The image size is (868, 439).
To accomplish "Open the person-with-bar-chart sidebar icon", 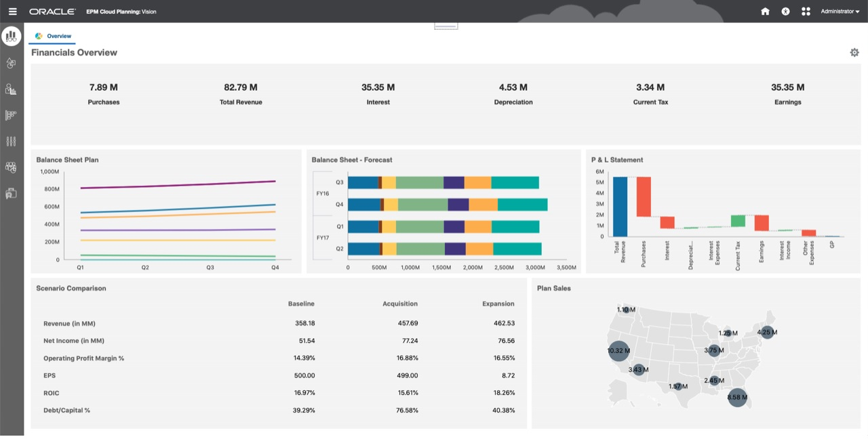I will (x=10, y=89).
